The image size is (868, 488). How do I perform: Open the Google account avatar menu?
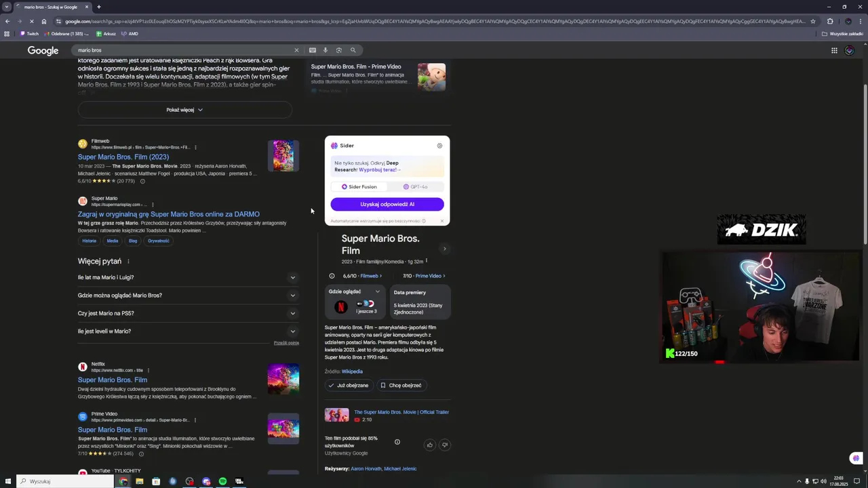[x=850, y=50]
